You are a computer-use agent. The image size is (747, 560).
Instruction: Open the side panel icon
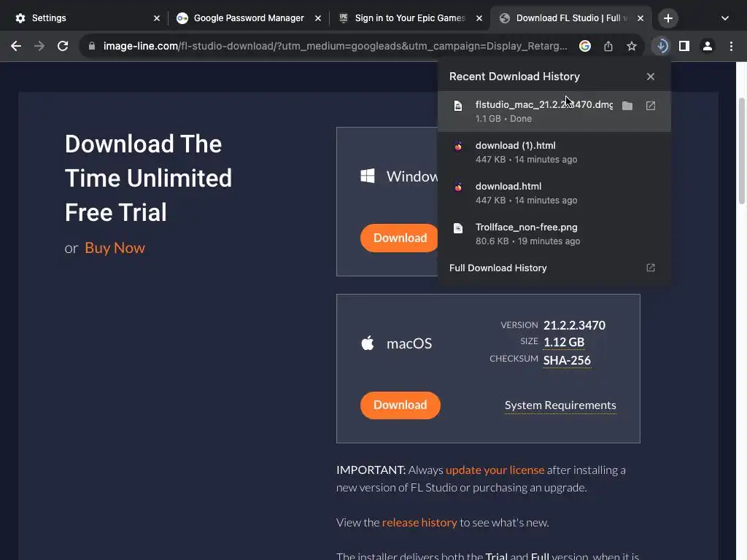684,46
